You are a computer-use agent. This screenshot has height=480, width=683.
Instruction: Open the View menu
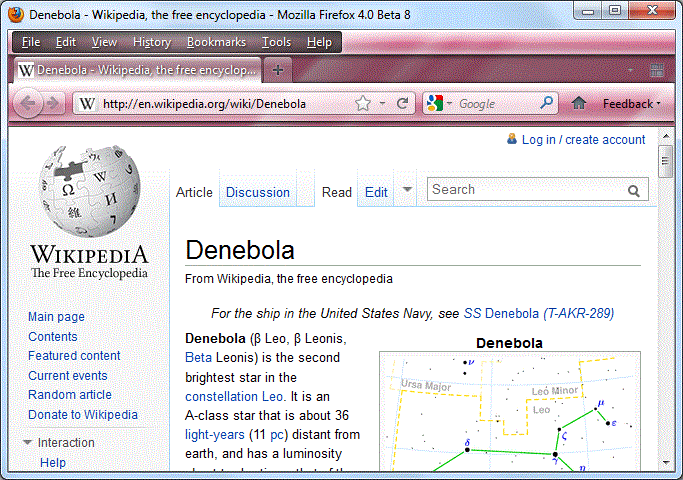click(104, 42)
